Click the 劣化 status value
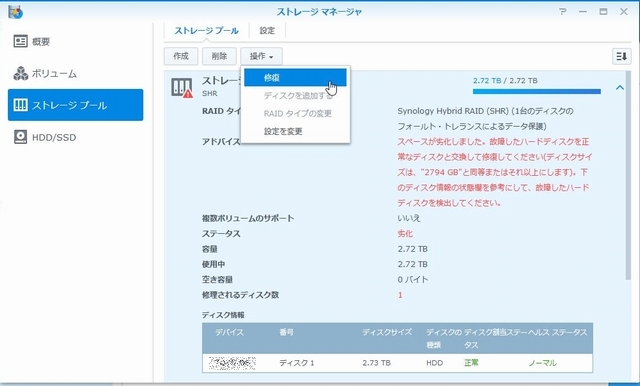This screenshot has width=640, height=386. coord(405,233)
